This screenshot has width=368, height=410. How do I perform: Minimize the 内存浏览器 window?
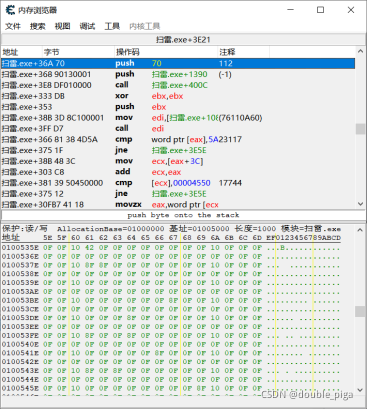pos(291,10)
